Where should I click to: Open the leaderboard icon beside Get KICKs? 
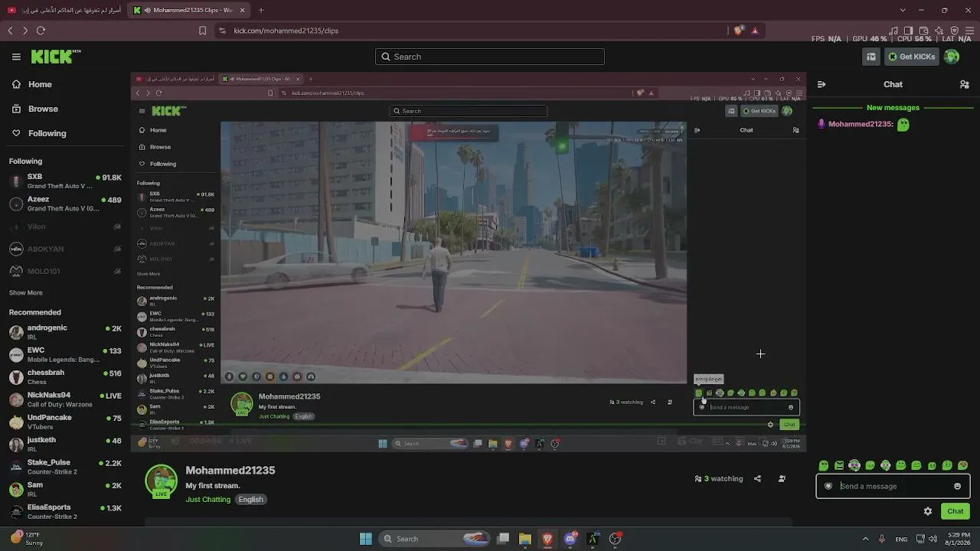pos(871,57)
